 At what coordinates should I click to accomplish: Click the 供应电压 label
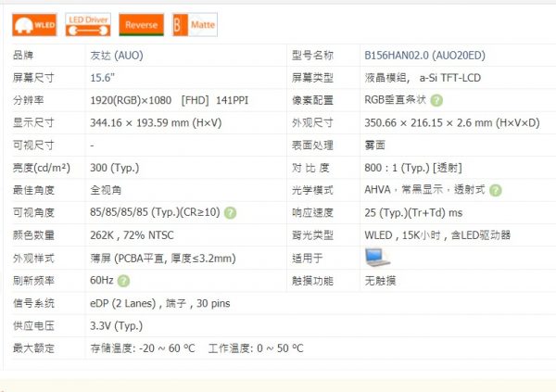(33, 325)
